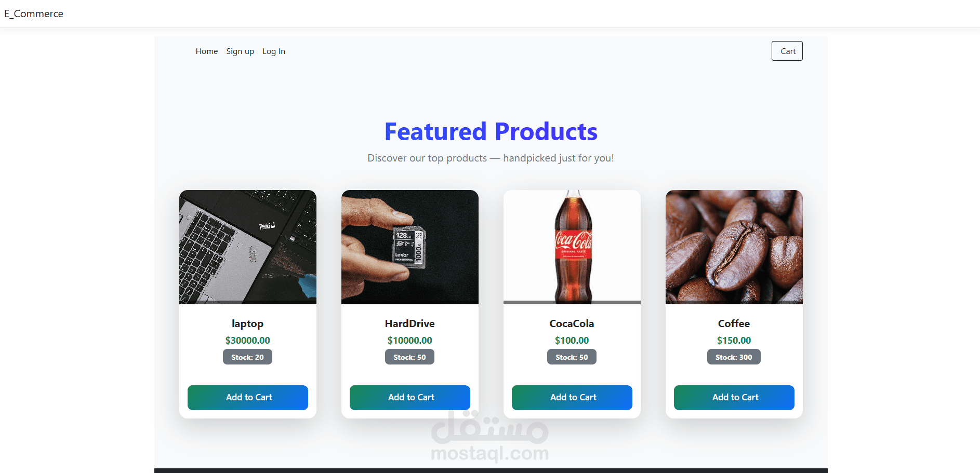This screenshot has height=473, width=980.
Task: Click the $10000.00 HardDrive price
Action: tap(410, 341)
